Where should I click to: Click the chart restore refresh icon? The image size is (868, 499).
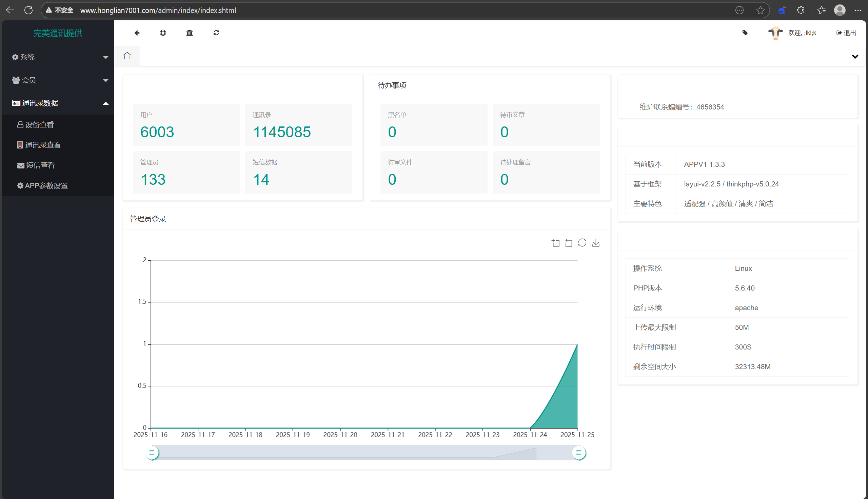coord(582,243)
